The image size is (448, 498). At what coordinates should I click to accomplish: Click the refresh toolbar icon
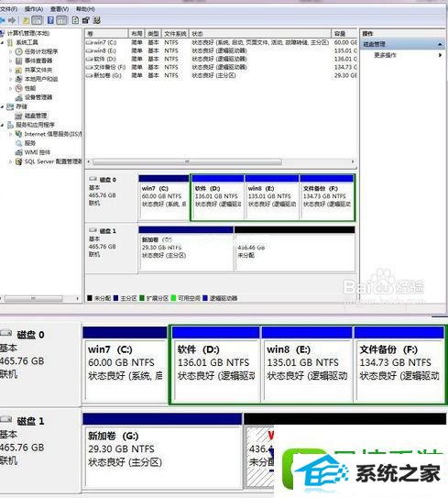click(x=75, y=20)
